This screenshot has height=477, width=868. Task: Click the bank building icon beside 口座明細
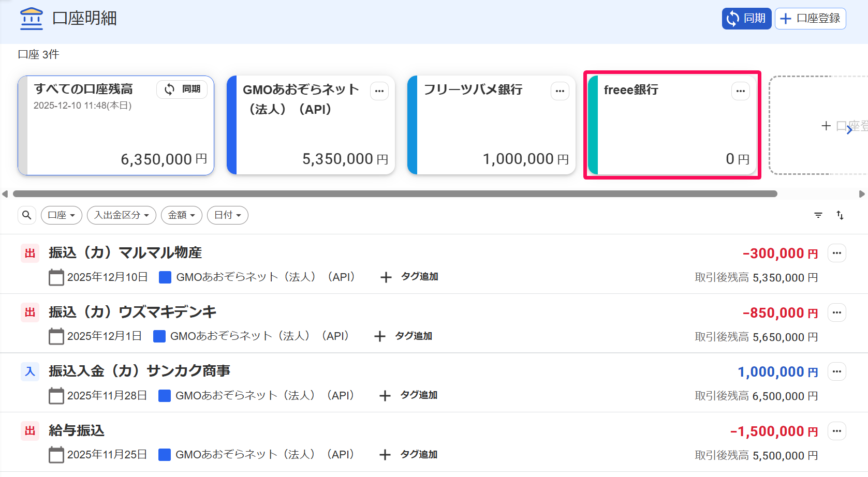tap(32, 19)
